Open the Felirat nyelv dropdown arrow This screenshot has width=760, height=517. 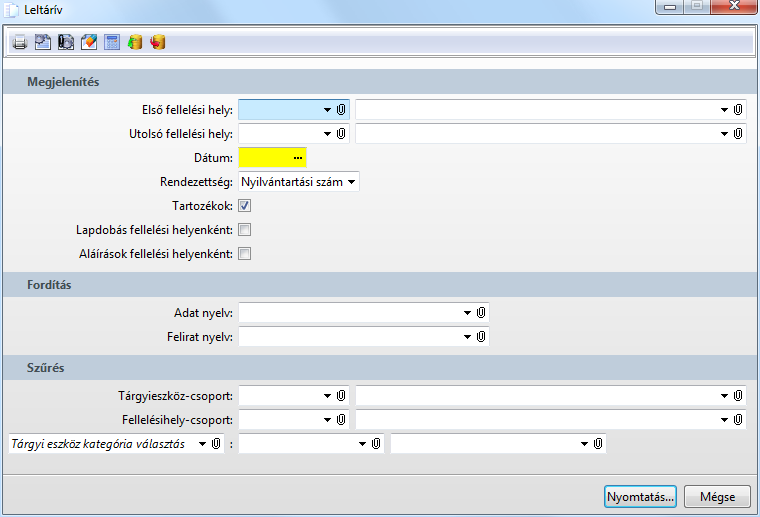(x=467, y=337)
